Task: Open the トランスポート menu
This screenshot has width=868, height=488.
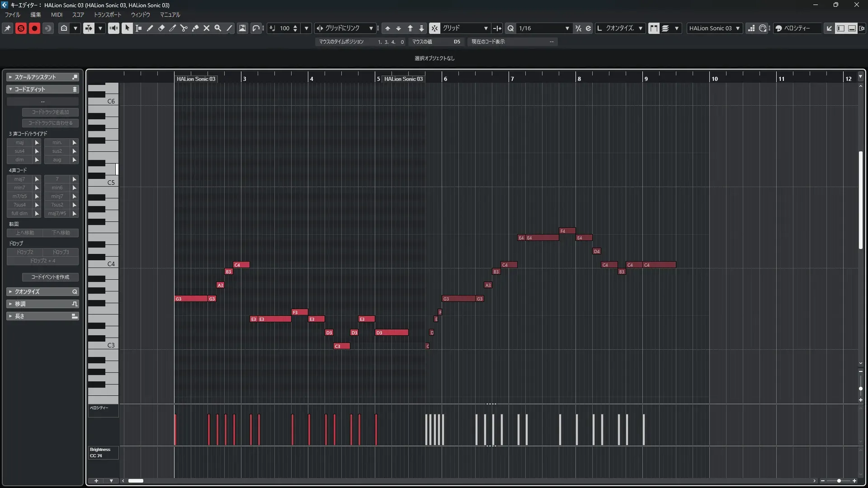Action: click(x=107, y=14)
